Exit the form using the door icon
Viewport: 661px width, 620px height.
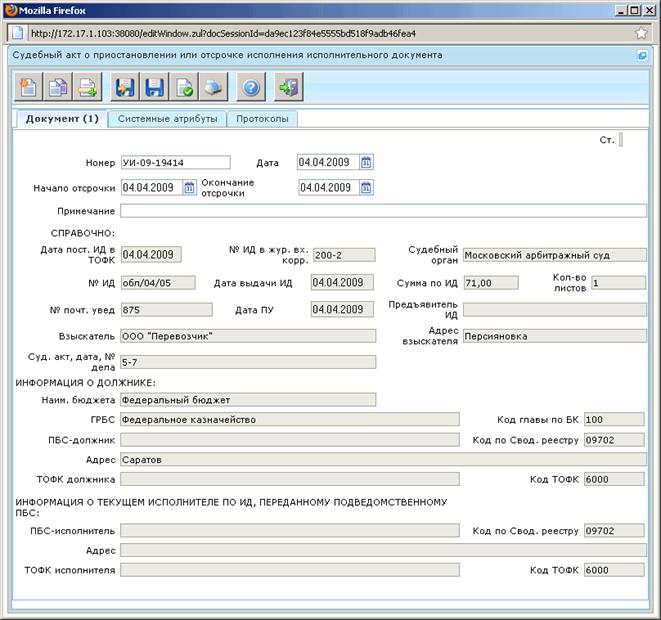[x=289, y=87]
